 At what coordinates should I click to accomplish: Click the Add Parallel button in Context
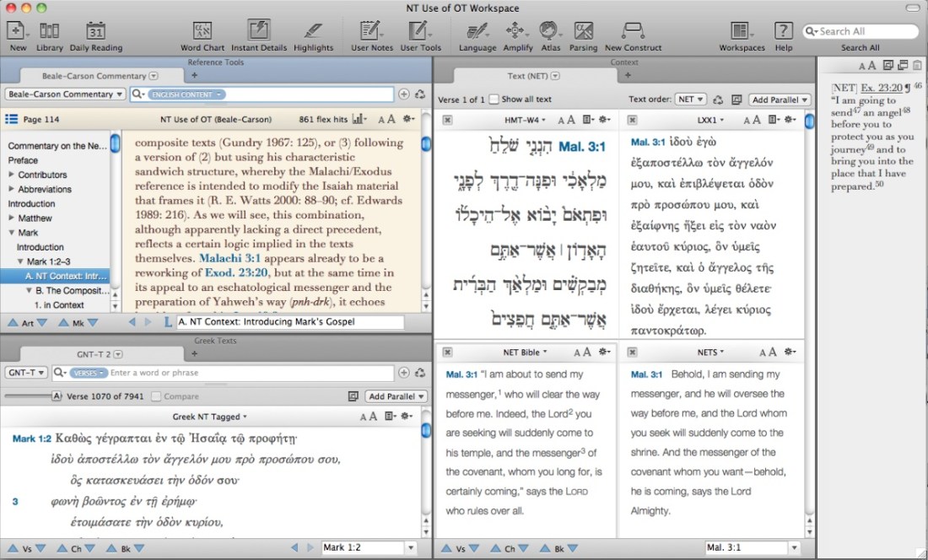pyautogui.click(x=780, y=100)
